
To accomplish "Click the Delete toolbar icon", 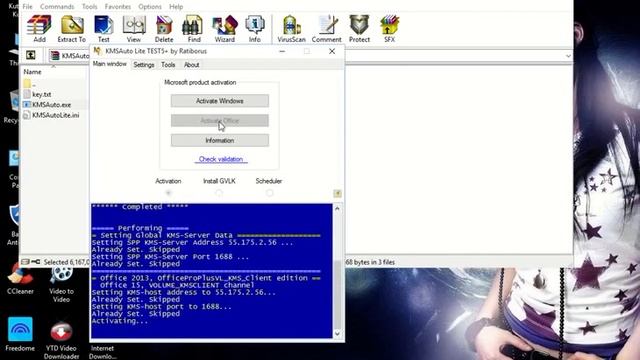I will (164, 29).
